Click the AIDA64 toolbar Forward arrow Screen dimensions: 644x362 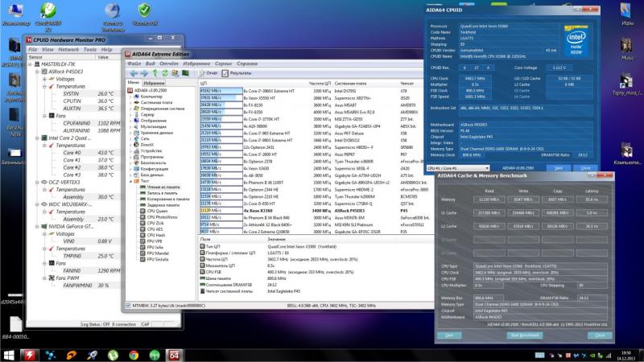[x=144, y=73]
